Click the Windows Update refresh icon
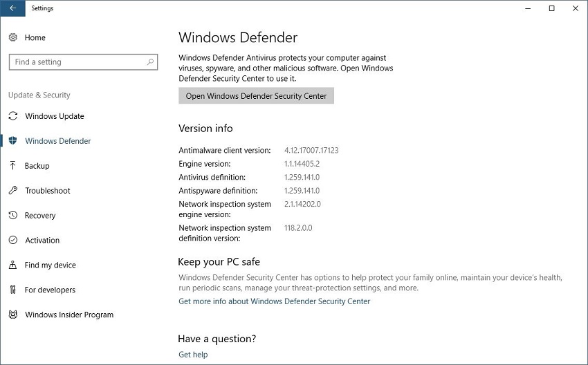Screen dimensions: 588x365 coord(13,116)
